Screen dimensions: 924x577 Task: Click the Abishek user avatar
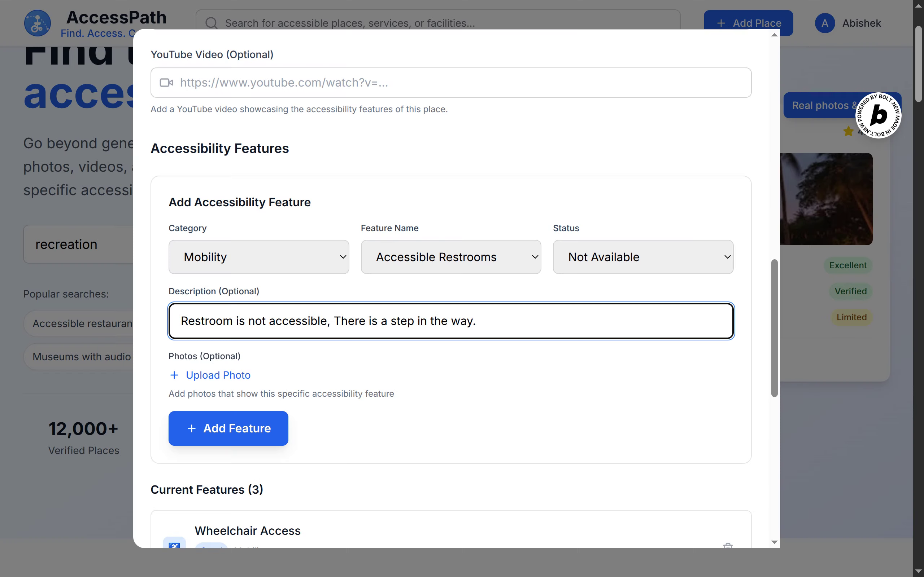click(825, 23)
